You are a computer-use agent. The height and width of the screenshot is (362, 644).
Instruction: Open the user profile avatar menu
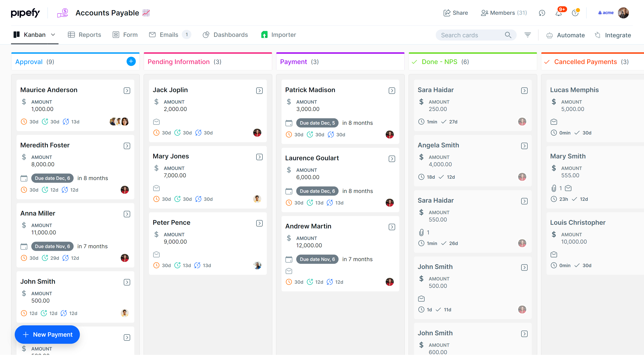coord(623,13)
